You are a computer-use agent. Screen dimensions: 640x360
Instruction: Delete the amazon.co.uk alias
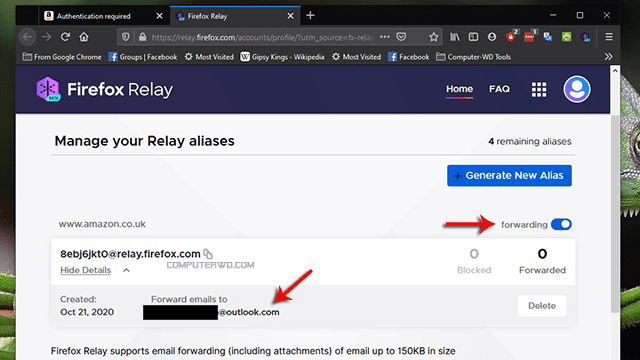(542, 306)
